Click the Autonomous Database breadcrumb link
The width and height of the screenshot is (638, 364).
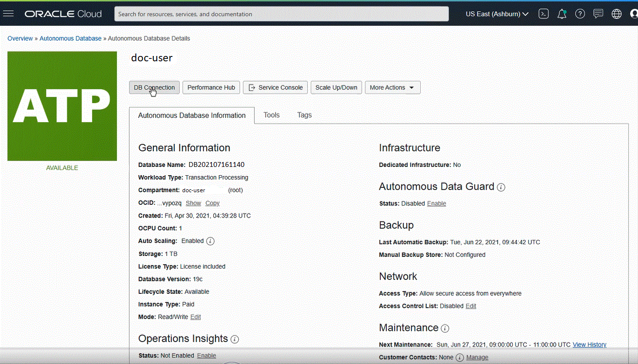(x=71, y=38)
